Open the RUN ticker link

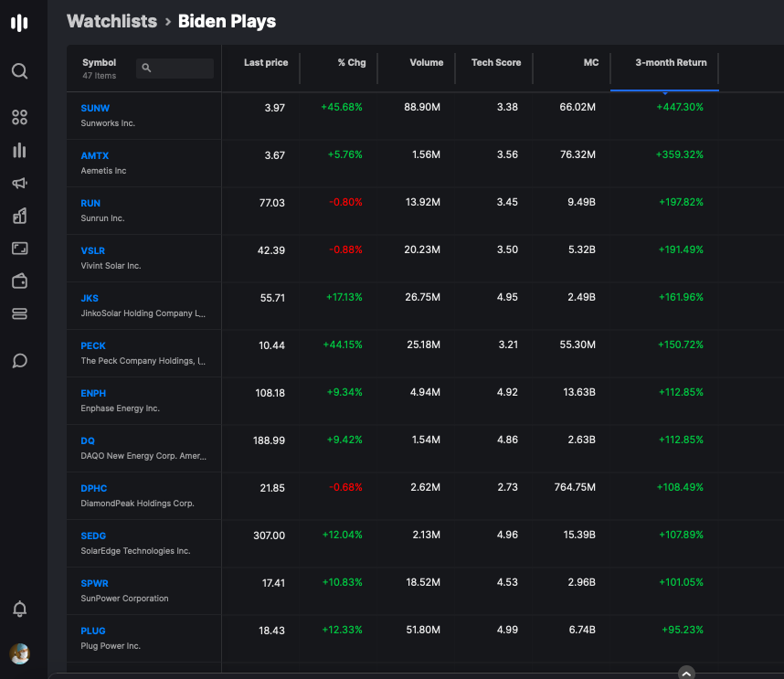[90, 203]
